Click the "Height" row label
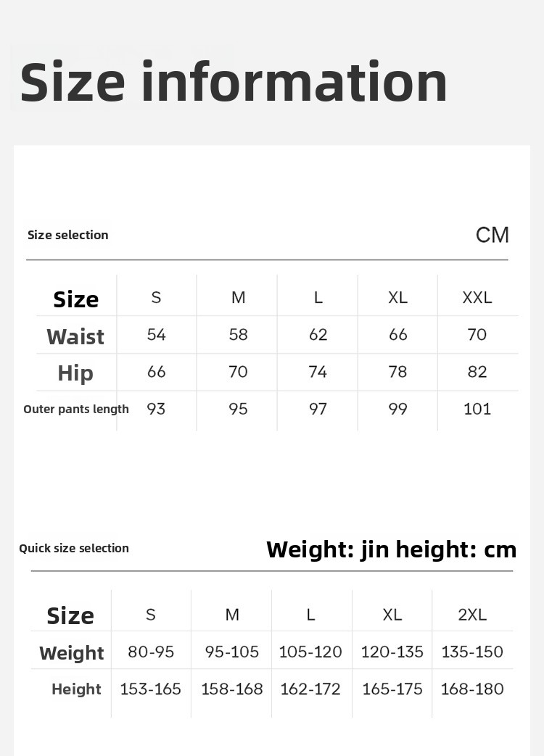This screenshot has width=544, height=756. 76,689
